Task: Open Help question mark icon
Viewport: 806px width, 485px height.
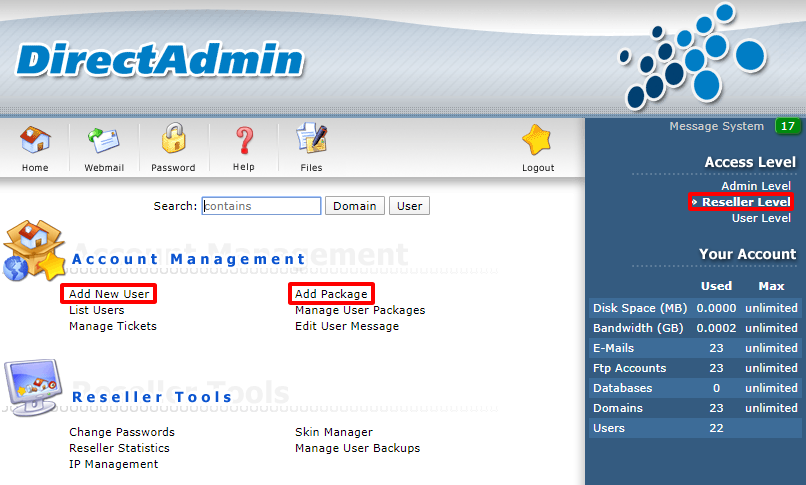Action: (244, 140)
